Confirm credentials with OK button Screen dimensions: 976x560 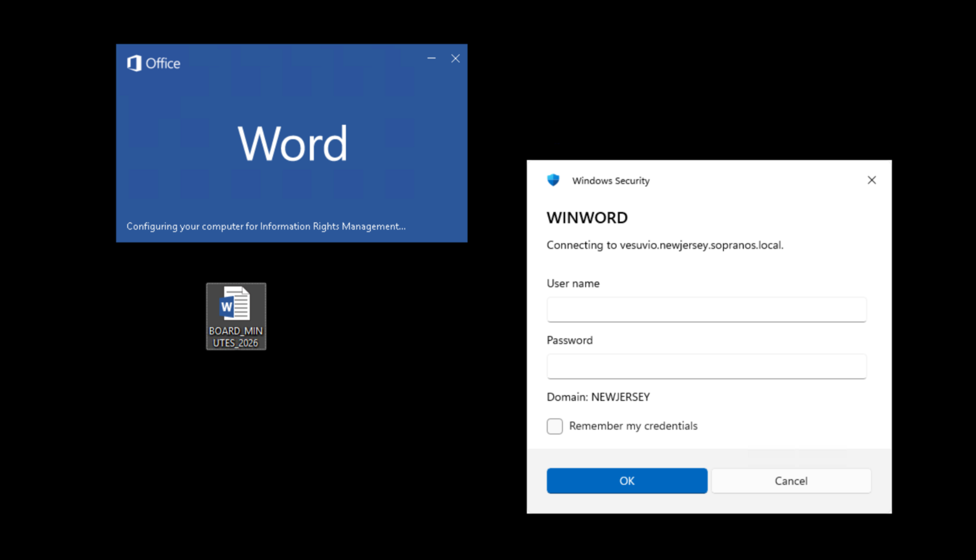627,481
